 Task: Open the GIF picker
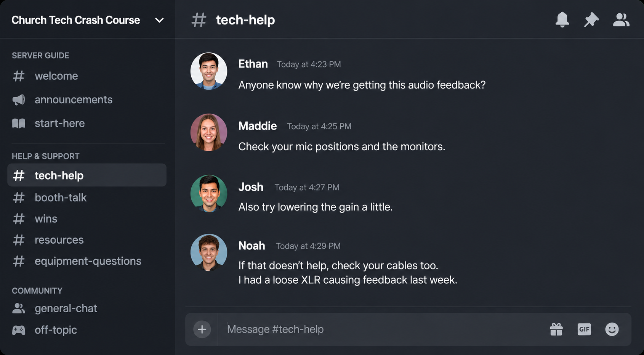(x=584, y=329)
